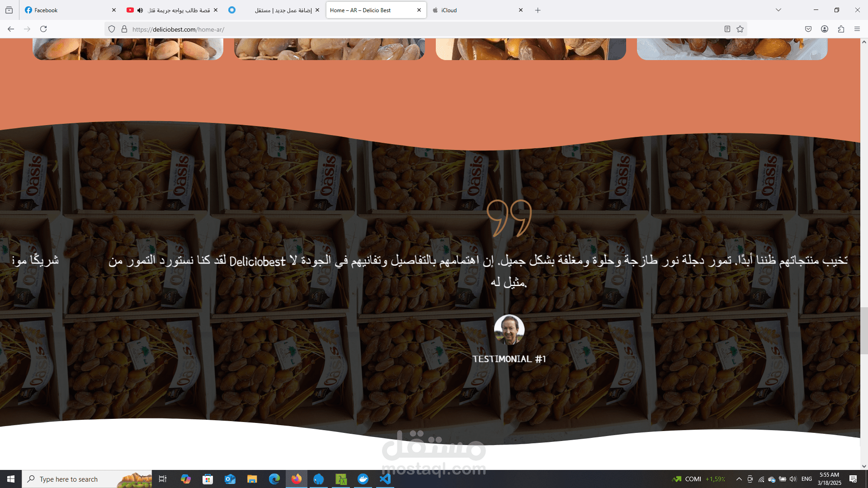The height and width of the screenshot is (488, 868).
Task: Mute the YouTube tab audio icon
Action: (140, 10)
